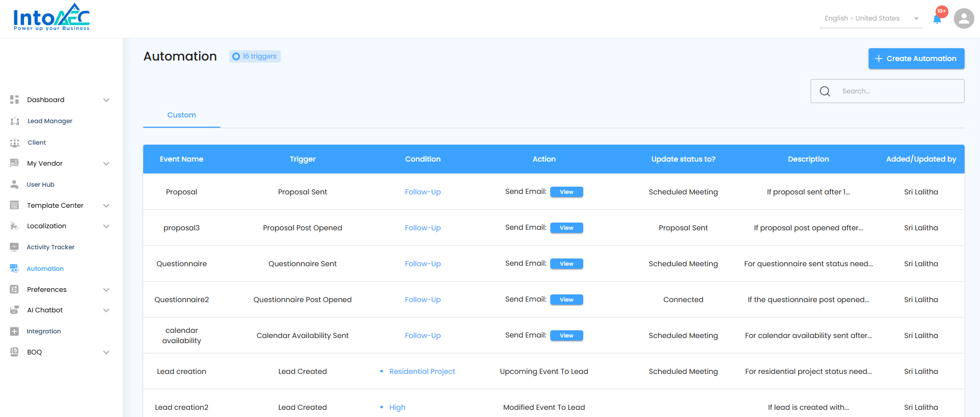Click the Event Name column header
Image resolution: width=980 pixels, height=417 pixels.
click(182, 159)
